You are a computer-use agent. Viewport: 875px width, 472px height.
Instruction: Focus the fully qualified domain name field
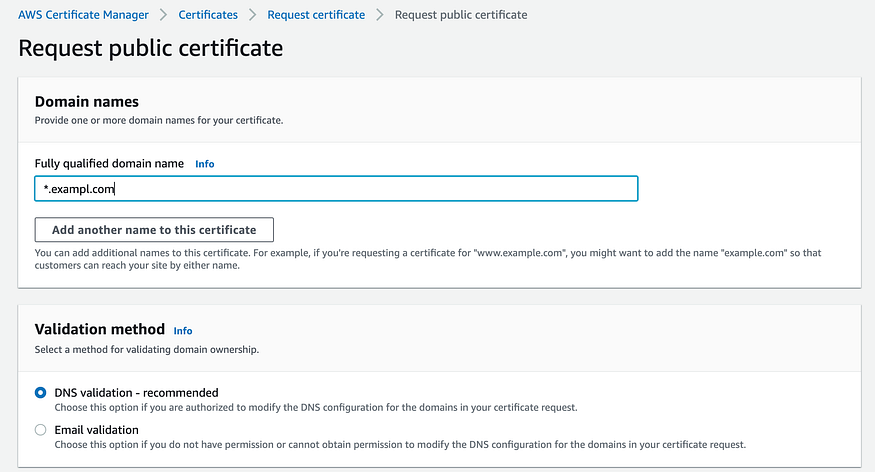click(x=336, y=189)
